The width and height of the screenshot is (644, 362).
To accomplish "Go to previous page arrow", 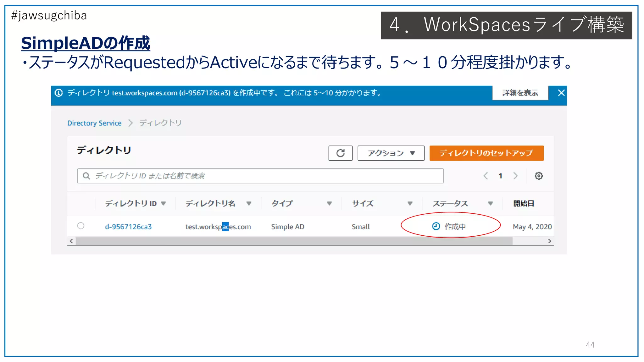I will [x=486, y=176].
